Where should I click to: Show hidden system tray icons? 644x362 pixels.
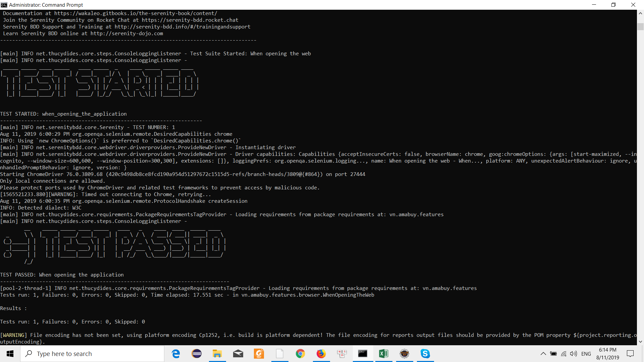click(543, 354)
